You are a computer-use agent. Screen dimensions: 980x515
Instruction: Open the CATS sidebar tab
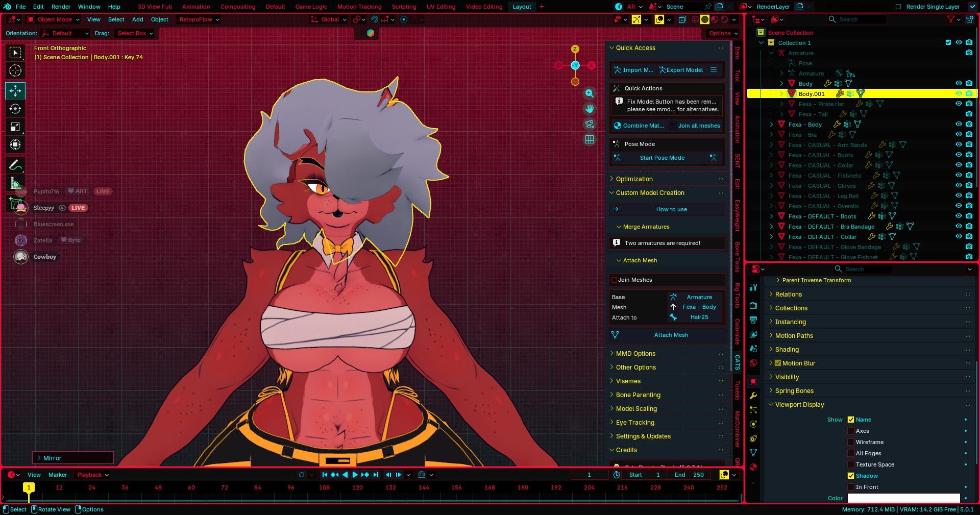[x=737, y=362]
